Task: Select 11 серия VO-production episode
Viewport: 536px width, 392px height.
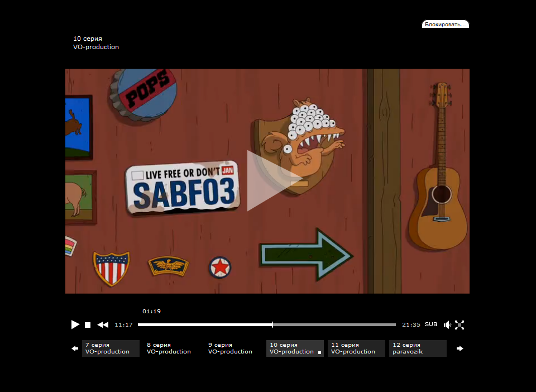Action: [357, 348]
